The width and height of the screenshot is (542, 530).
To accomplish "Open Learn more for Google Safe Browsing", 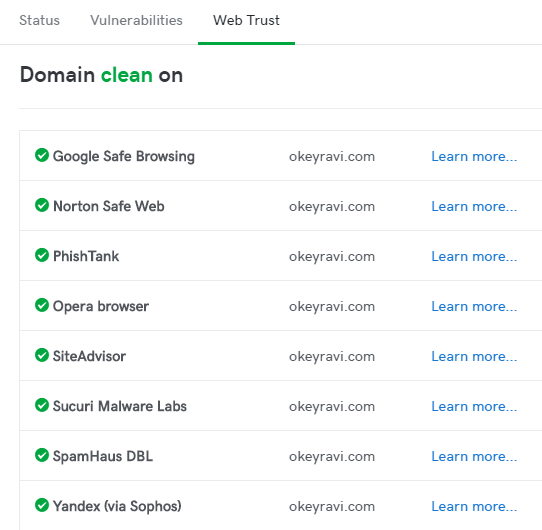I will pos(474,157).
